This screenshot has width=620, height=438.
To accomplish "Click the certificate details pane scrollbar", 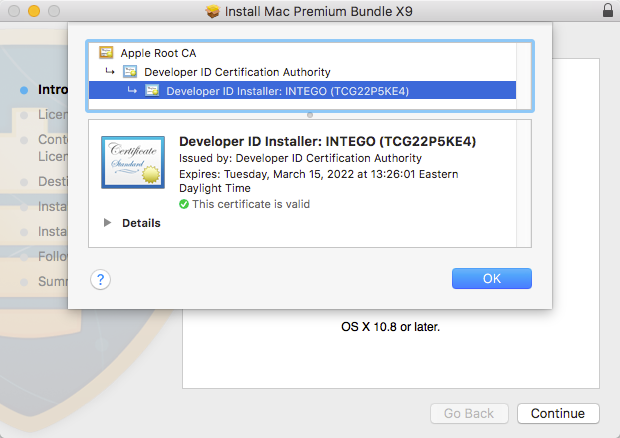I will tap(524, 184).
